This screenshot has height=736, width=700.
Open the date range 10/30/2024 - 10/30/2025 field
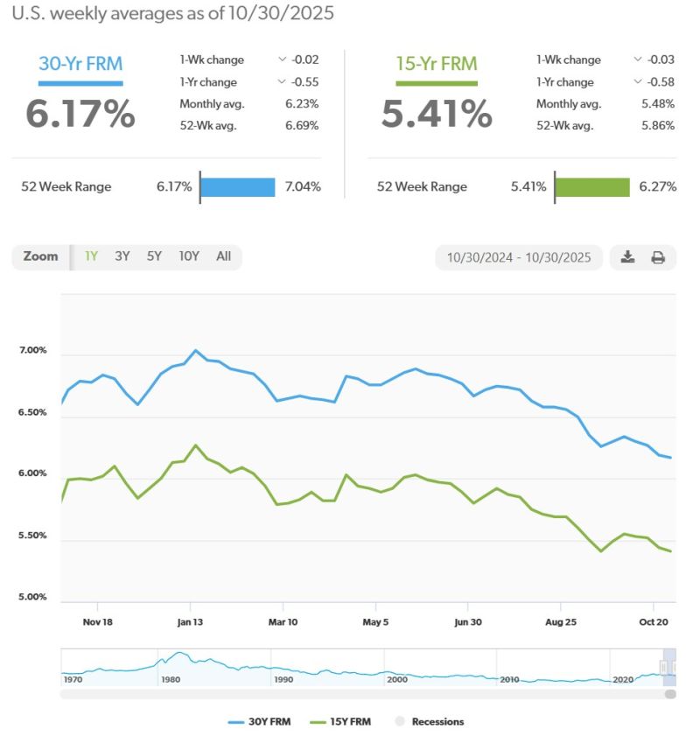tap(519, 257)
